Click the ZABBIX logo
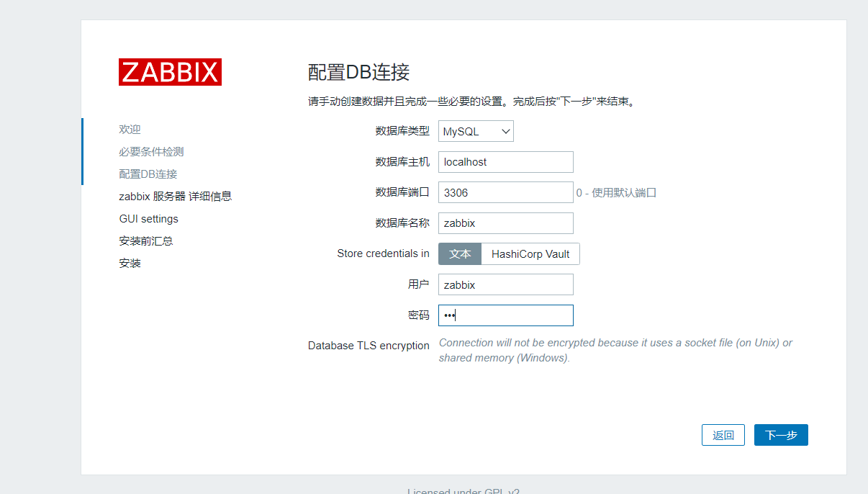Viewport: 868px width, 494px height. pos(170,72)
